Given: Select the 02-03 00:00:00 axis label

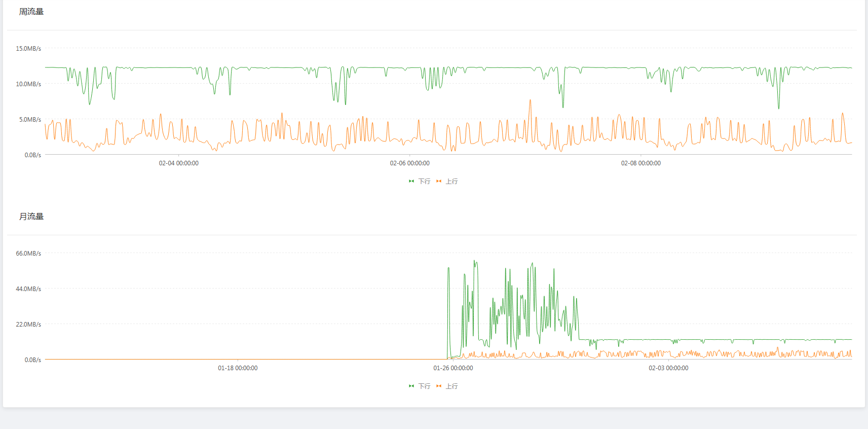Looking at the screenshot, I should click(668, 368).
